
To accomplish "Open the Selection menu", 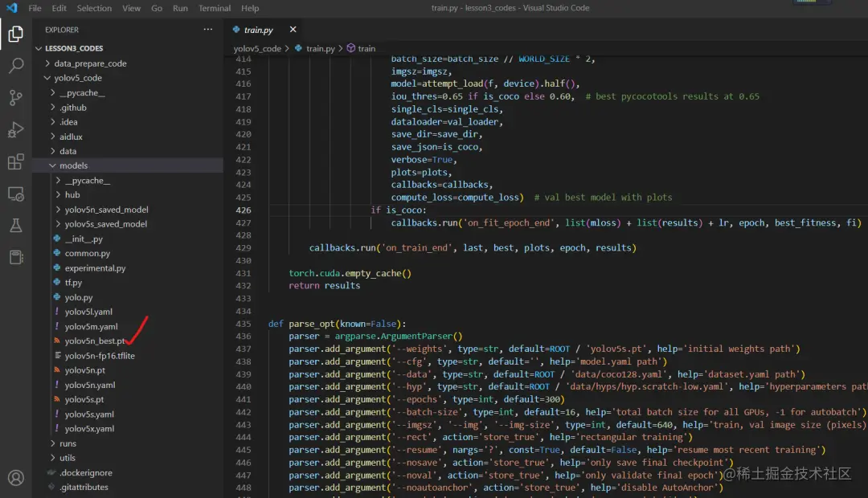I will point(94,8).
